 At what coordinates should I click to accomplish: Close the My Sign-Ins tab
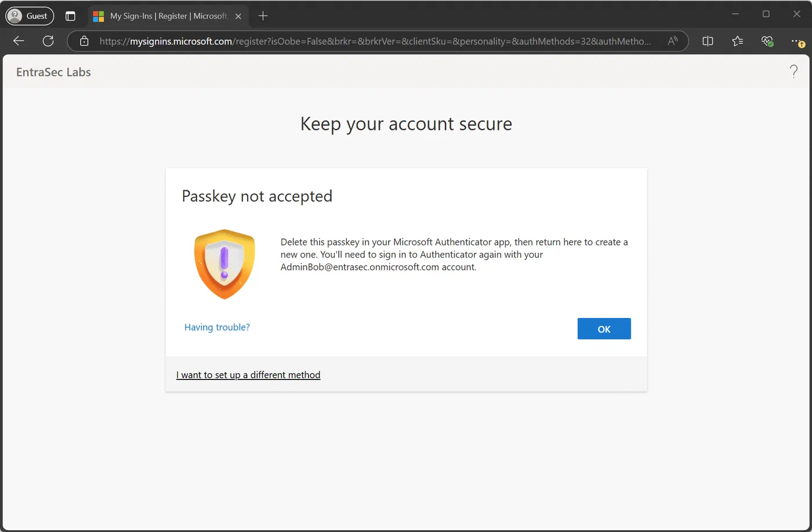click(238, 16)
